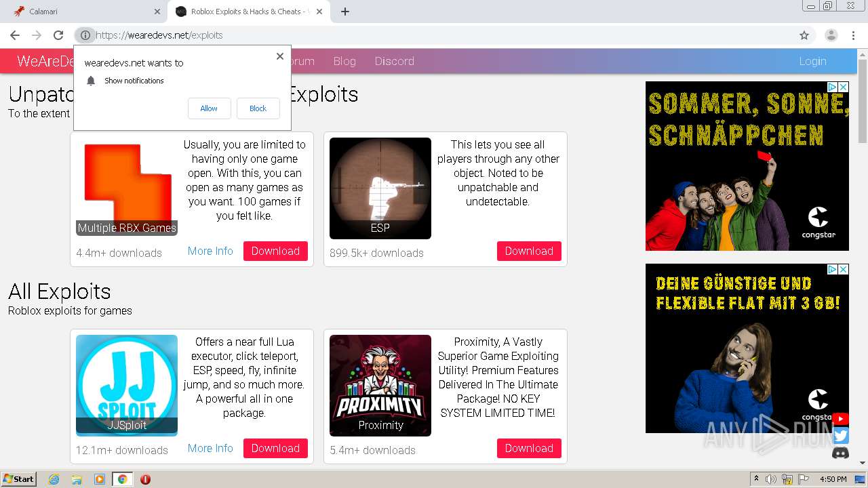Open the Discord menu item
This screenshot has height=488, width=868.
click(x=394, y=61)
